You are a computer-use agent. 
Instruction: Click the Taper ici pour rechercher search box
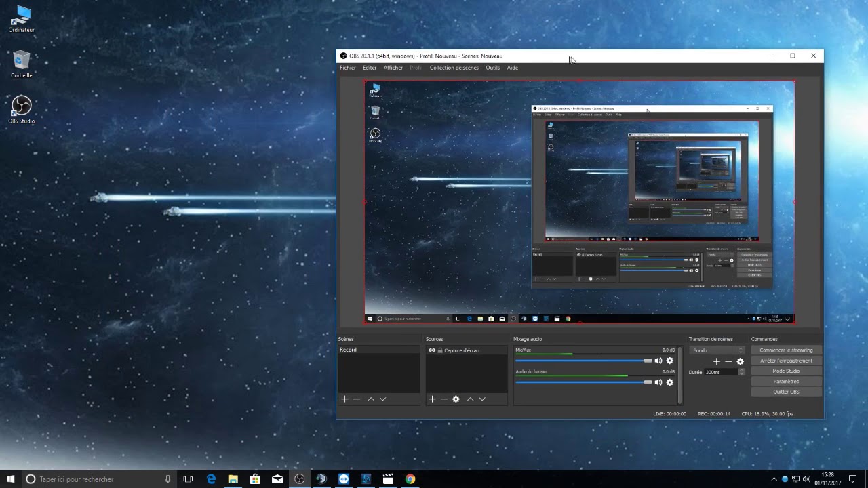click(x=99, y=479)
